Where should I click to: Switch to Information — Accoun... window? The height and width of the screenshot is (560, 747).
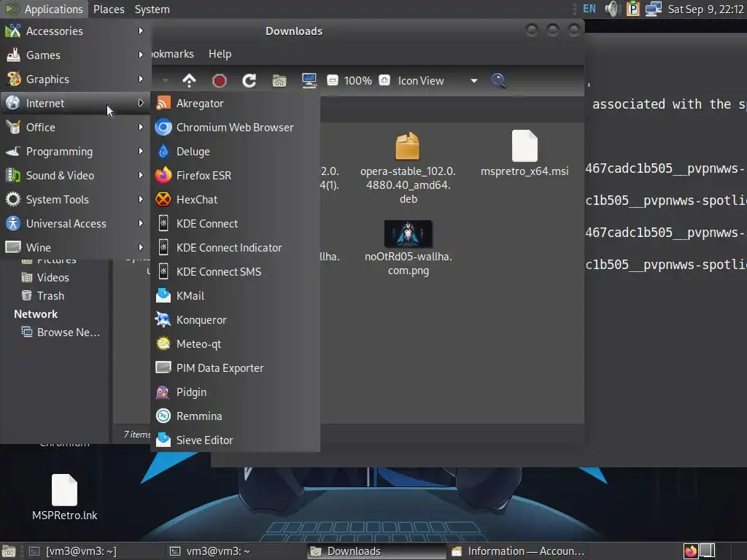click(517, 551)
